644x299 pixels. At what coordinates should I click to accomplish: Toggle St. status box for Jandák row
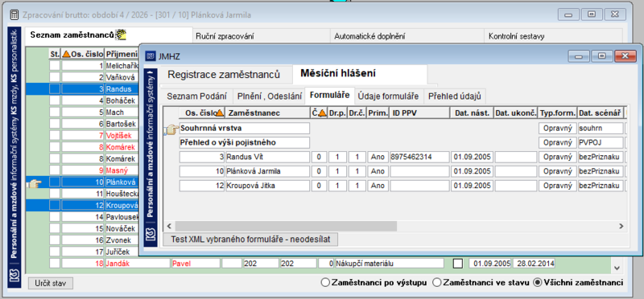(x=55, y=264)
